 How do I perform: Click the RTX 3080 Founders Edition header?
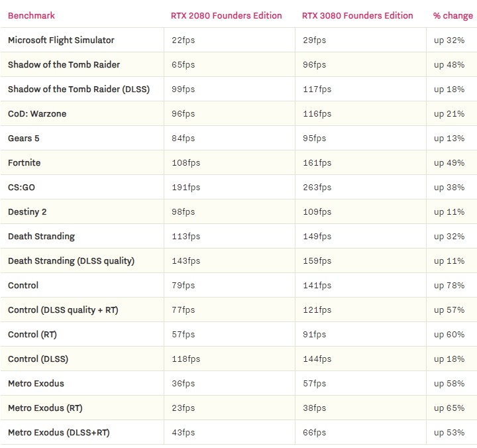pos(358,15)
